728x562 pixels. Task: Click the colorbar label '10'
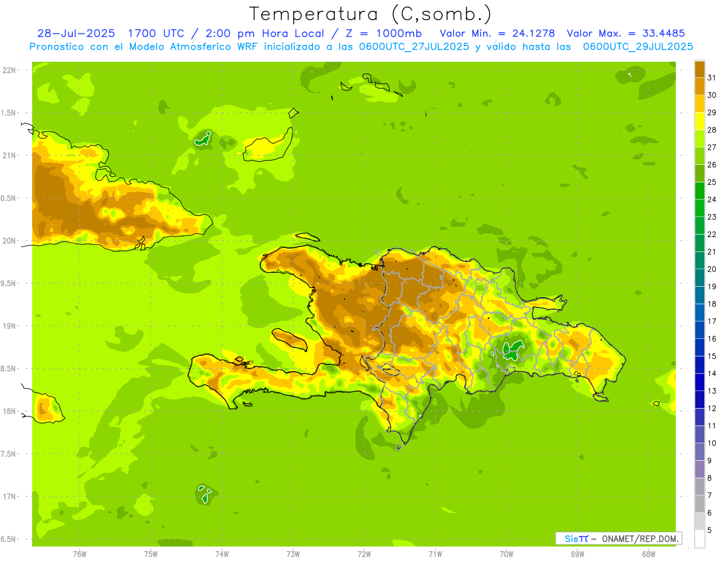tap(712, 443)
